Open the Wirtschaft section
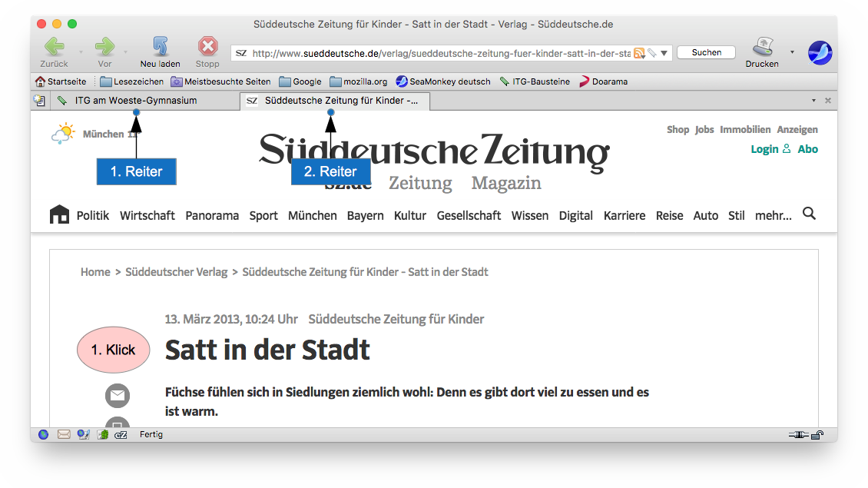Image resolution: width=868 pixels, height=488 pixels. coord(147,215)
